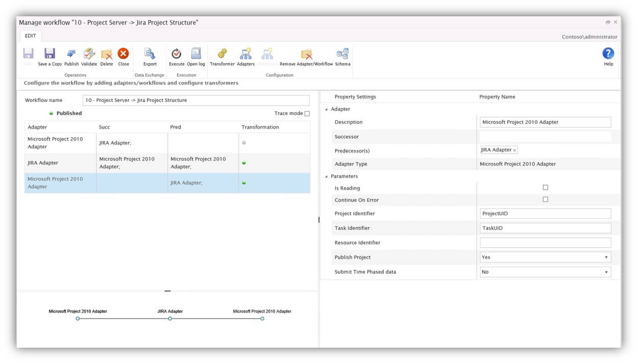638x364 pixels.
Task: Switch to the EDIT ribbon tab
Action: click(x=31, y=36)
